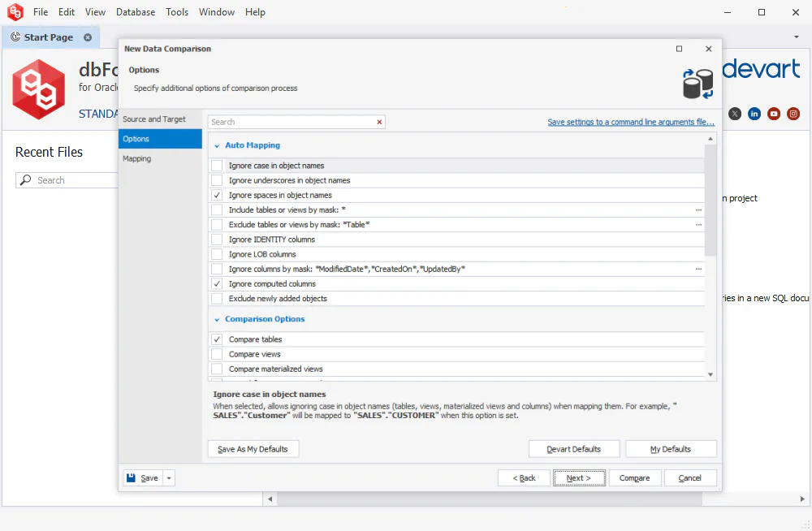Check Include tables or views by mask
This screenshot has width=812, height=531.
(x=217, y=209)
